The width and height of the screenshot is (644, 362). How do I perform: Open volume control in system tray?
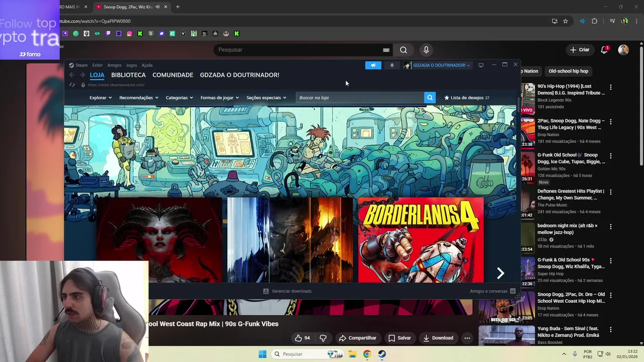pyautogui.click(x=608, y=354)
